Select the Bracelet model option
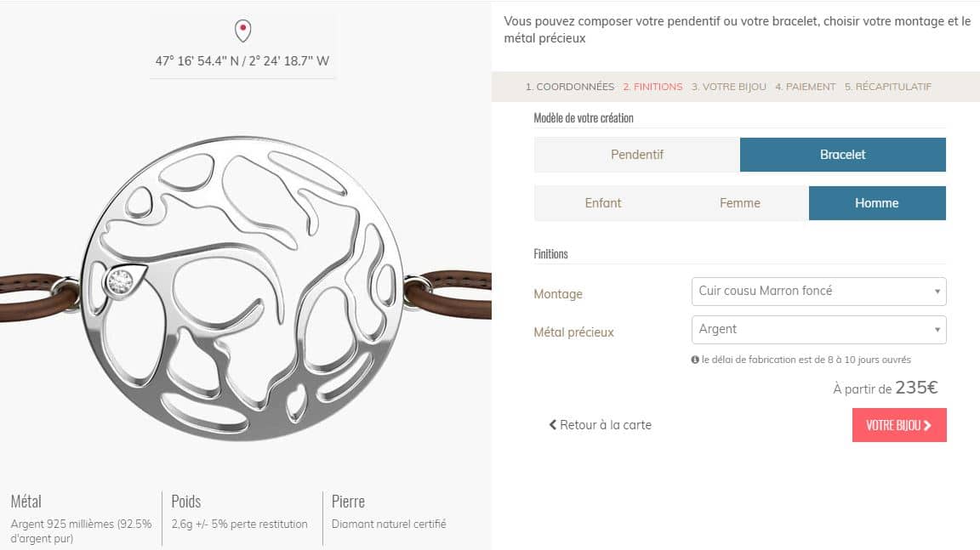This screenshot has height=550, width=980. (842, 155)
